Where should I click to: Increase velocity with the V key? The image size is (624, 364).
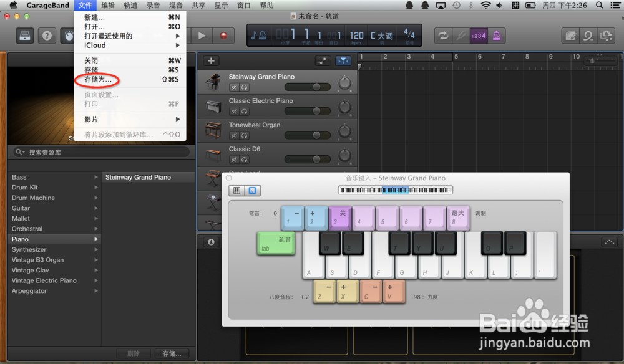394,292
